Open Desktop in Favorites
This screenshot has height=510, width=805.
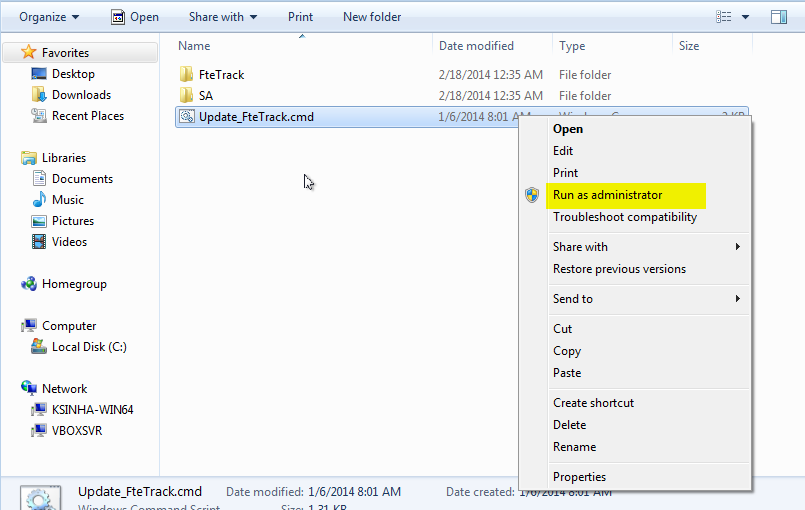click(73, 74)
